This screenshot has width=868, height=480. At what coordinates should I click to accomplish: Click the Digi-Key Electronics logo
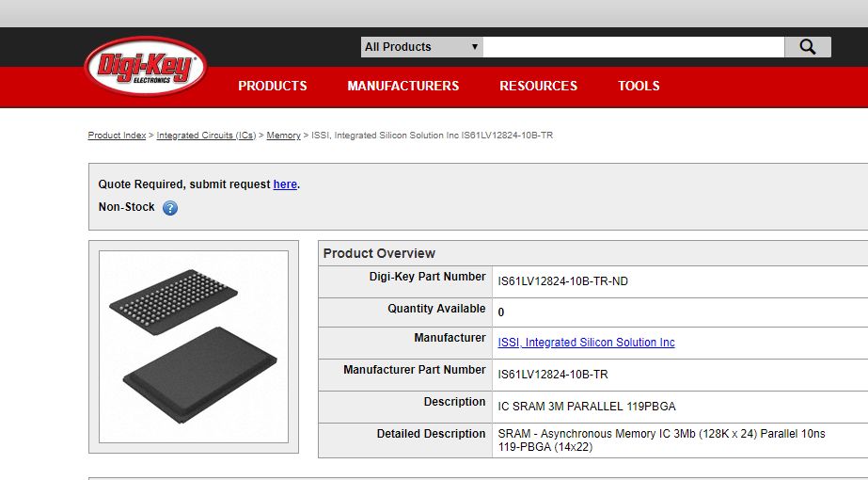[x=146, y=67]
